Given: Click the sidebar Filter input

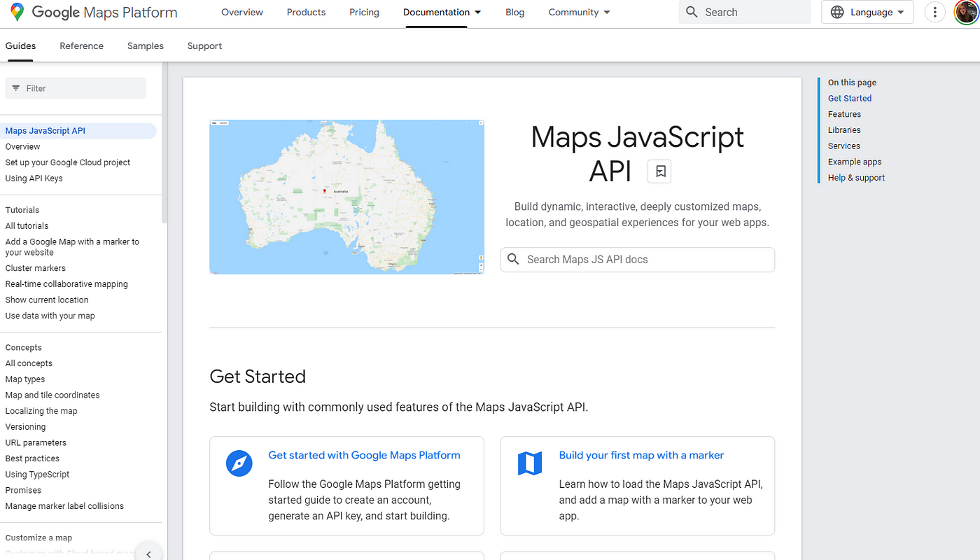Looking at the screenshot, I should [x=76, y=88].
